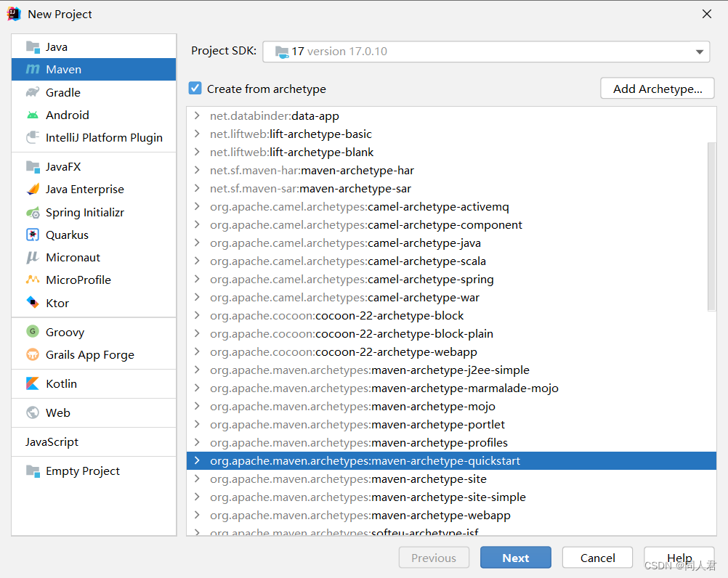728x578 pixels.
Task: Click the Kotlin K icon
Action: [x=33, y=383]
